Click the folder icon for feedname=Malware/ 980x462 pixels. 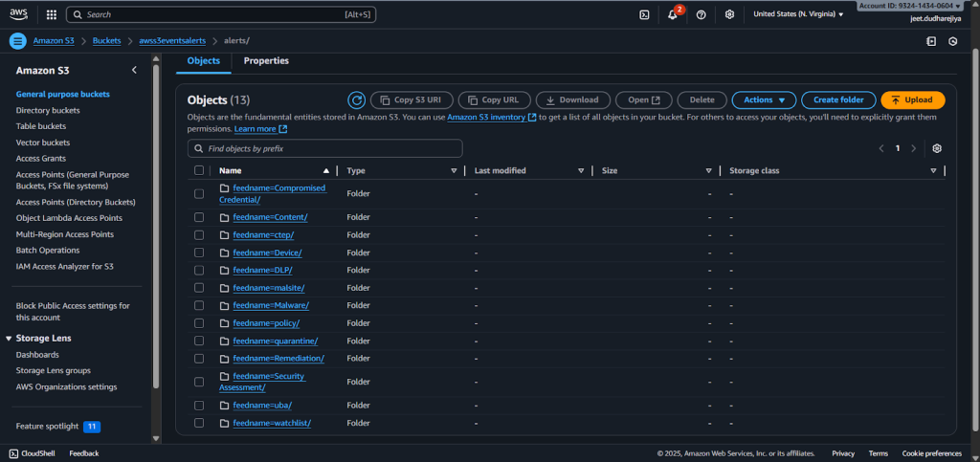pyautogui.click(x=224, y=305)
